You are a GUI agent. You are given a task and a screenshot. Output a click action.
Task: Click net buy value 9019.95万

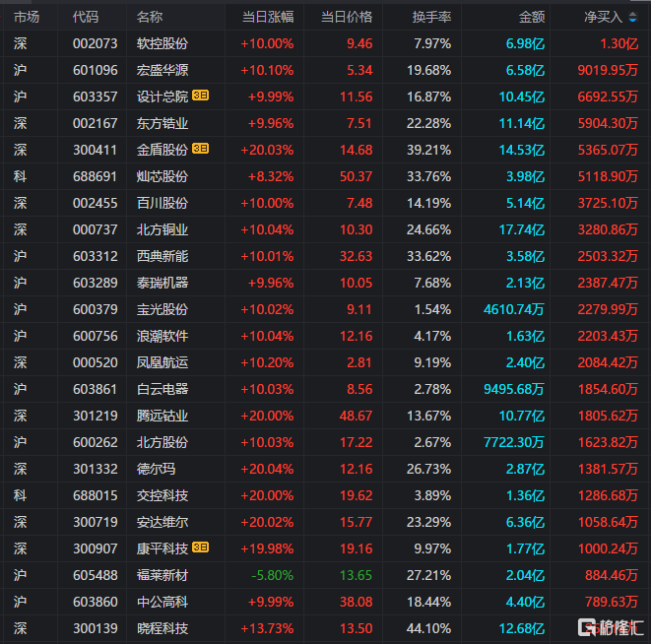click(x=608, y=70)
